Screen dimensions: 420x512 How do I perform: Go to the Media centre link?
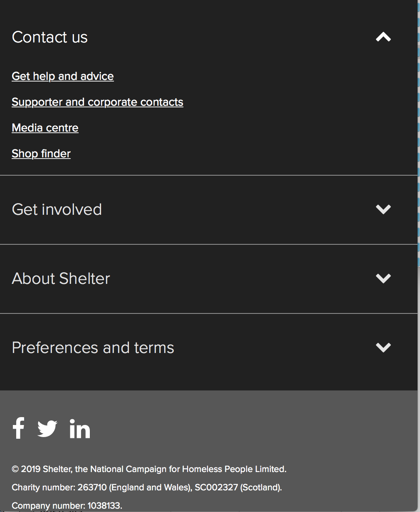point(45,128)
